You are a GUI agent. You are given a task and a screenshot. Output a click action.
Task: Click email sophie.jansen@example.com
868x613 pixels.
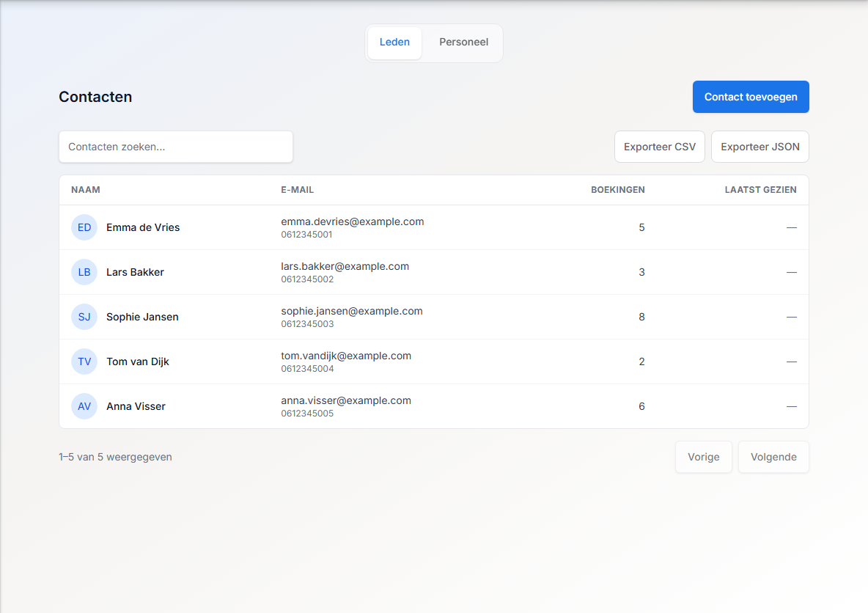pyautogui.click(x=351, y=311)
